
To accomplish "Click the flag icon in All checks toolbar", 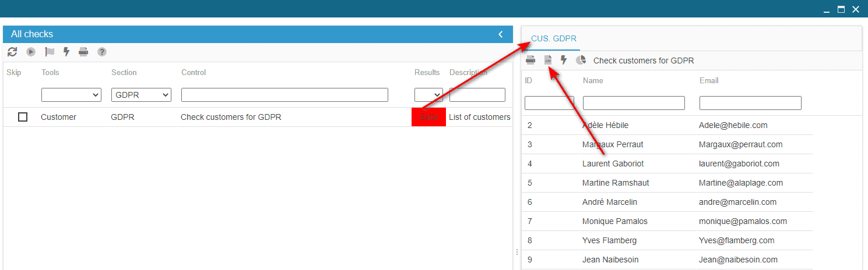I will click(50, 52).
